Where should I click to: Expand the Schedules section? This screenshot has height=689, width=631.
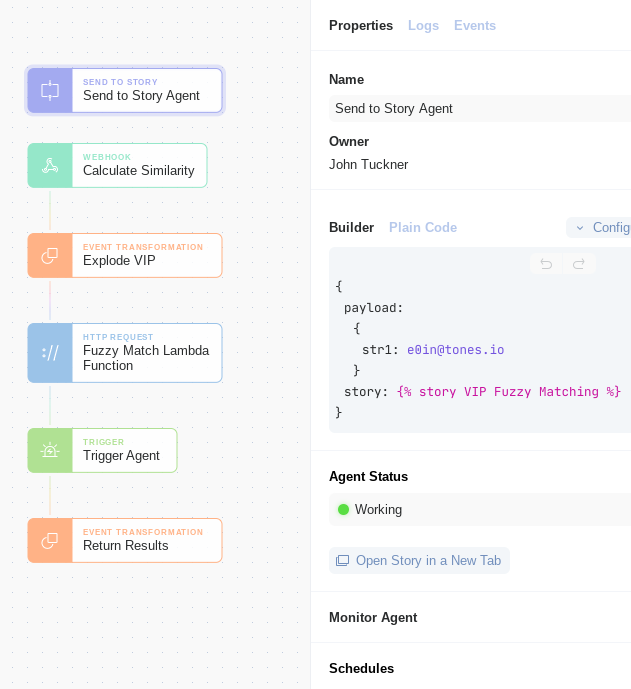point(361,668)
